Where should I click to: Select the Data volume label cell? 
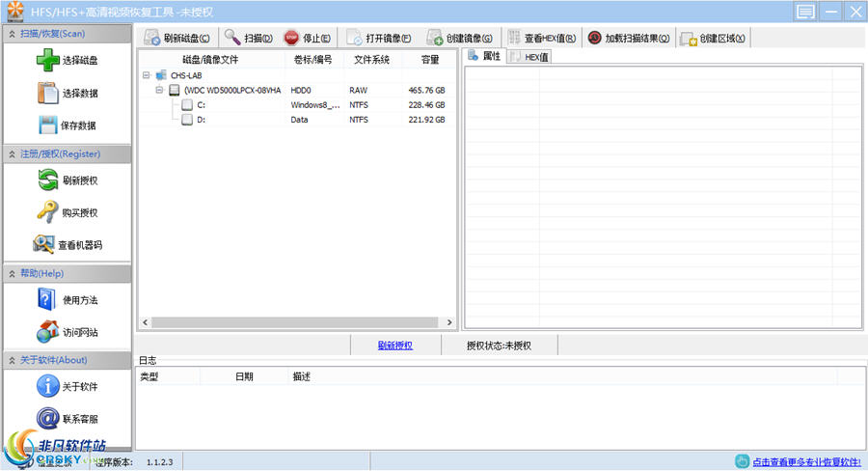click(x=300, y=119)
